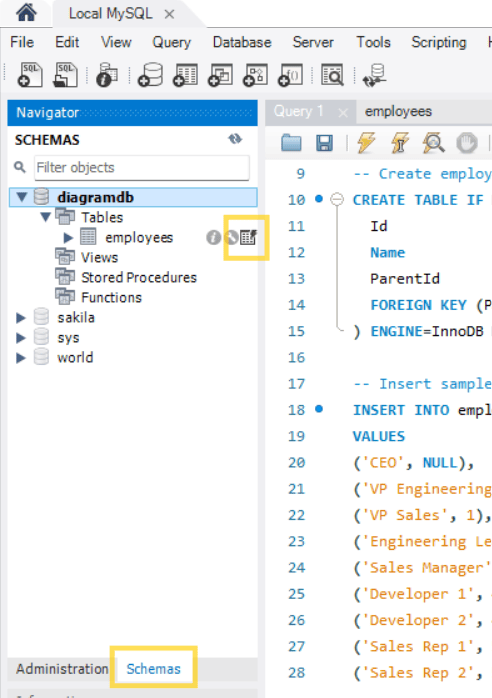Select the employees table in the tree
This screenshot has height=698, width=492.
pyautogui.click(x=138, y=238)
